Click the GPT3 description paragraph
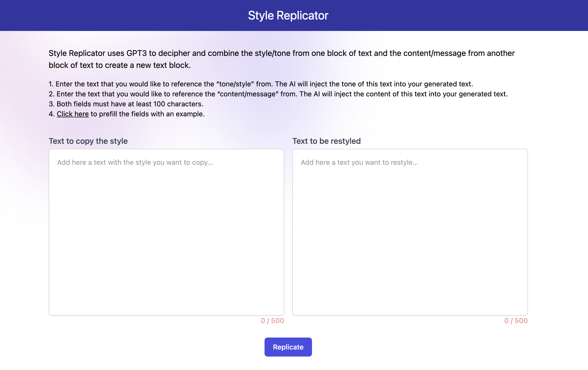 (x=282, y=59)
